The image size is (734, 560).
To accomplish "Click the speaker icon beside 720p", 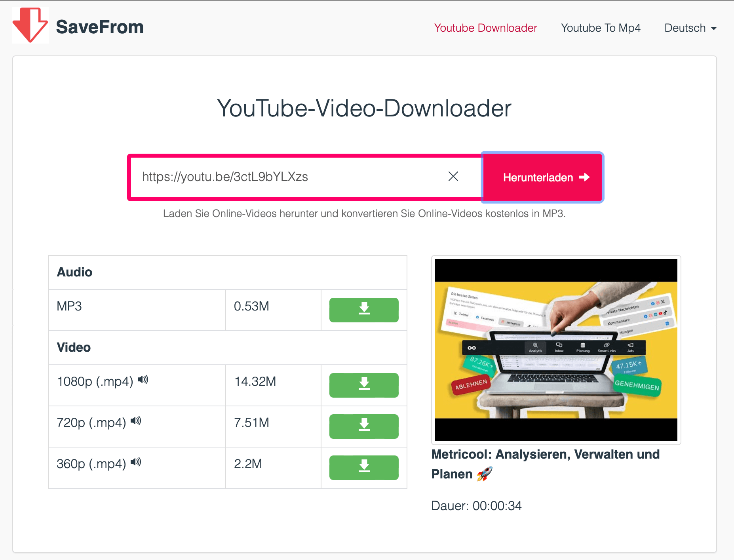I will point(136,421).
